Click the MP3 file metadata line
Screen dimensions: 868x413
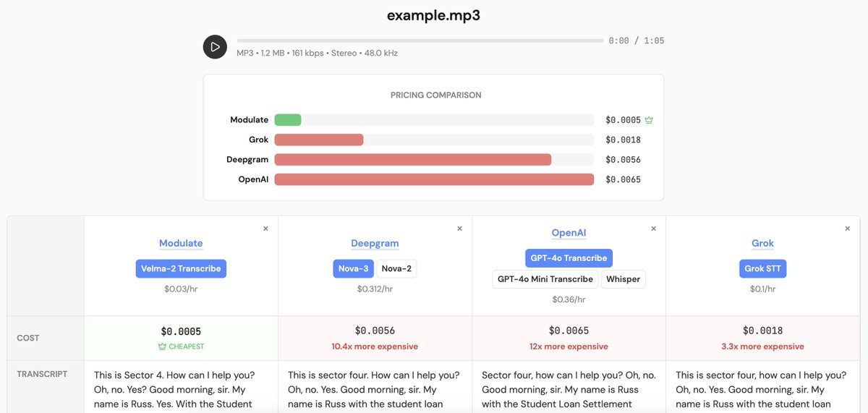pos(317,53)
